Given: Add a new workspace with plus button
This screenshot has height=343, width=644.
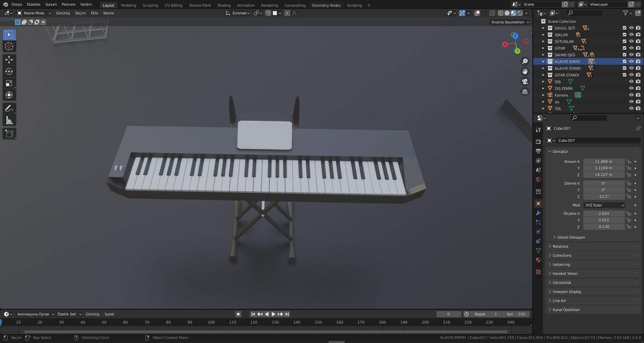Looking at the screenshot, I should pyautogui.click(x=369, y=5).
